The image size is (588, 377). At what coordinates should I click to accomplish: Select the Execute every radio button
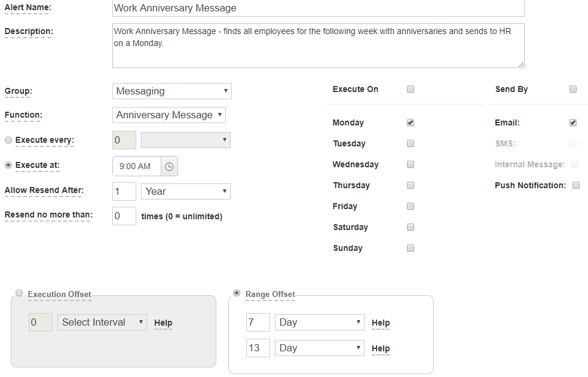[x=8, y=140]
